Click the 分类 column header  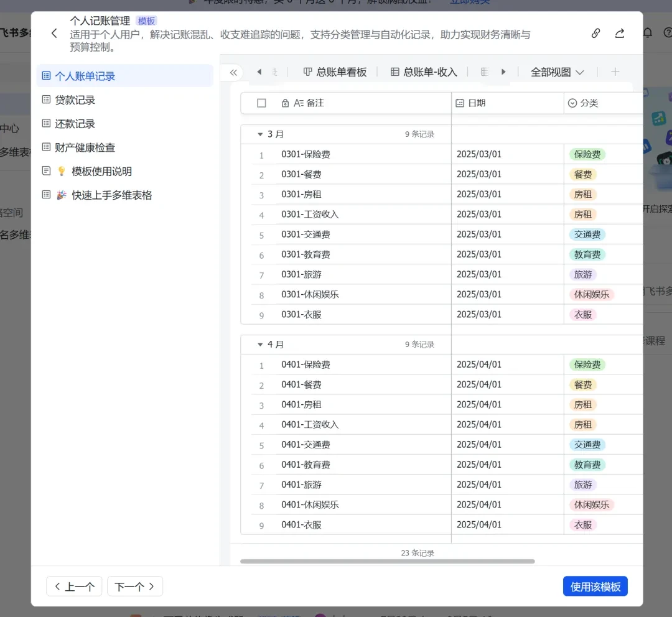pyautogui.click(x=603, y=103)
